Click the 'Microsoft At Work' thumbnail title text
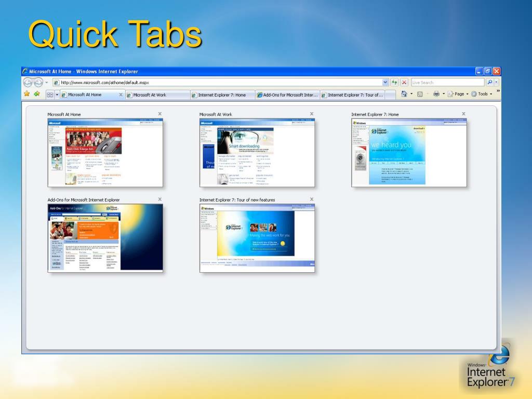The width and height of the screenshot is (532, 399). tap(216, 114)
